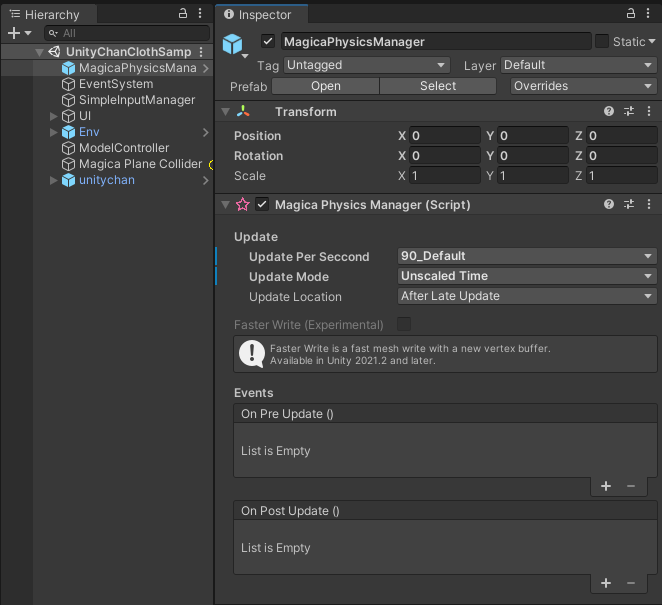Click the minus icon under On Post Update
Screen dimensions: 662x605
coord(631,583)
